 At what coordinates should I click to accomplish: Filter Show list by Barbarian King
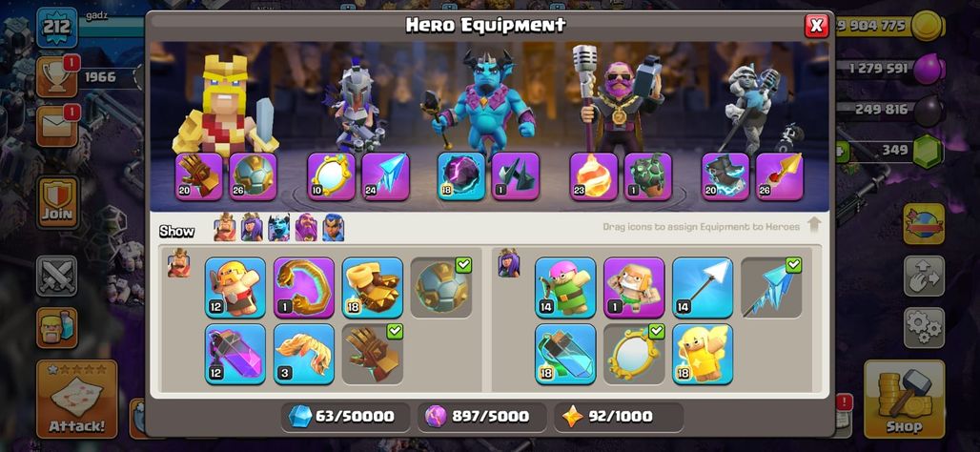click(x=225, y=228)
